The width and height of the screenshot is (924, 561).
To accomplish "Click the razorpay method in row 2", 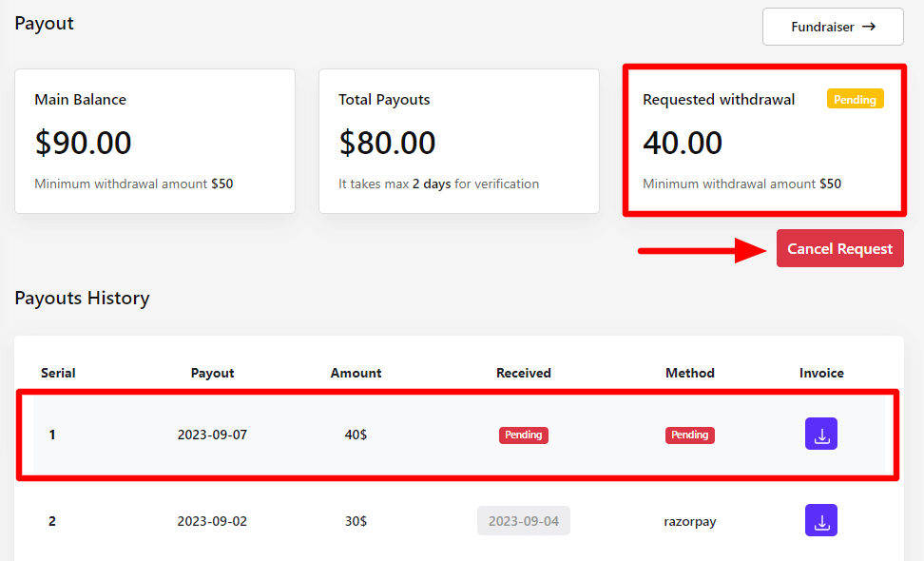I will pos(689,521).
